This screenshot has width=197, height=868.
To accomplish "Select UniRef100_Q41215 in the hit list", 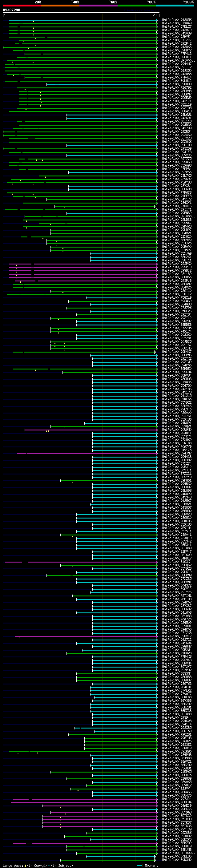I will (176, 396).
